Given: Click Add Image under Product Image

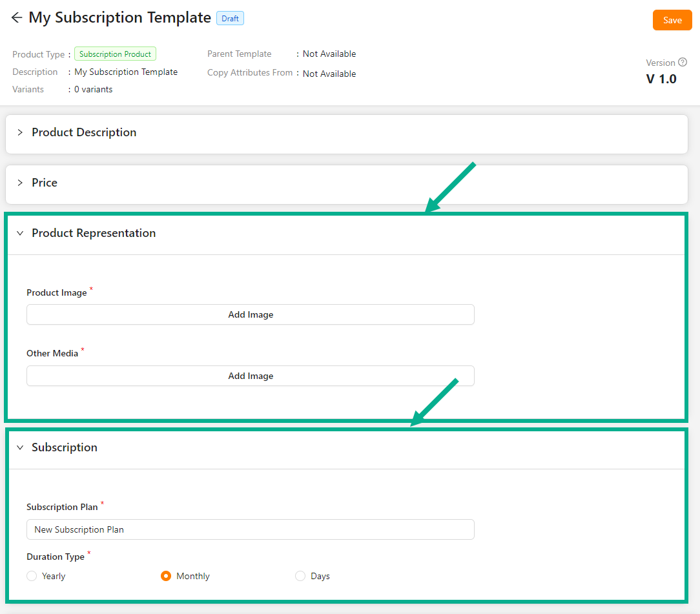Looking at the screenshot, I should tap(251, 314).
